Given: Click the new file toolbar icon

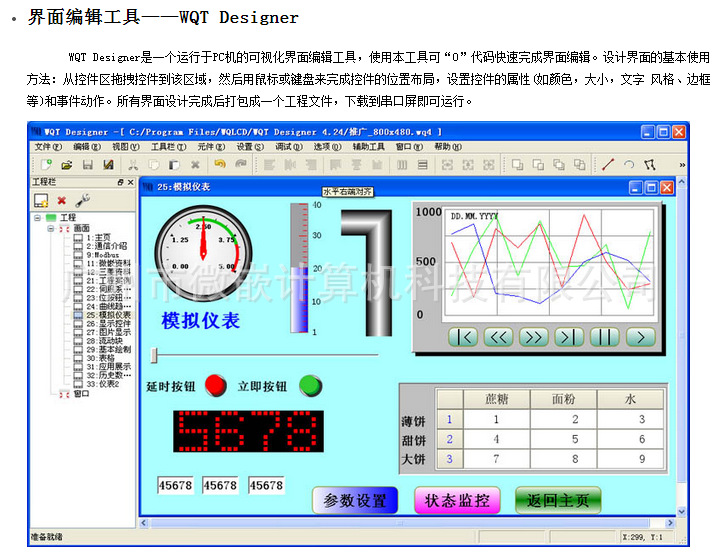Looking at the screenshot, I should tap(46, 164).
